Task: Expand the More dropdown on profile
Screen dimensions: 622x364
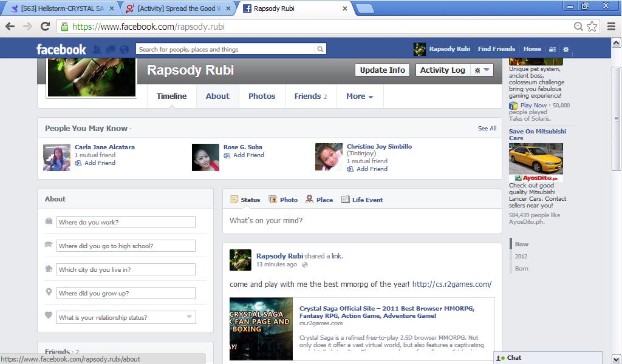Action: pos(360,96)
